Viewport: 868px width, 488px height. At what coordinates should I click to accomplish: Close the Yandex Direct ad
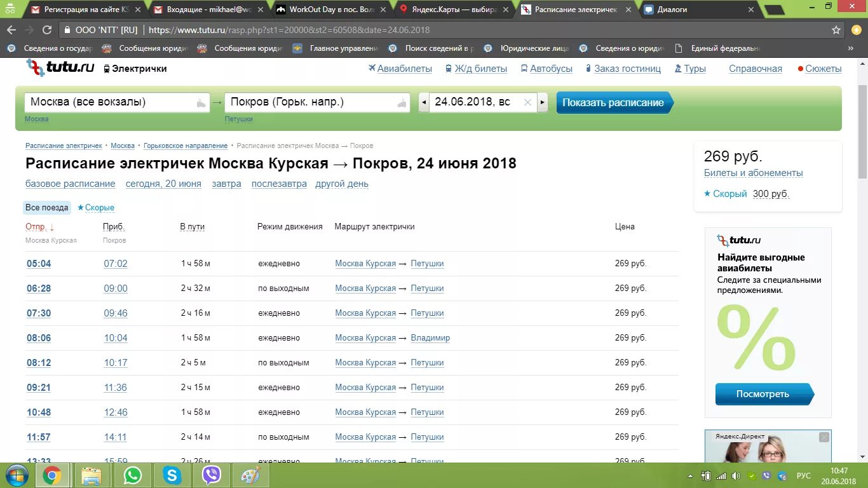pyautogui.click(x=824, y=437)
